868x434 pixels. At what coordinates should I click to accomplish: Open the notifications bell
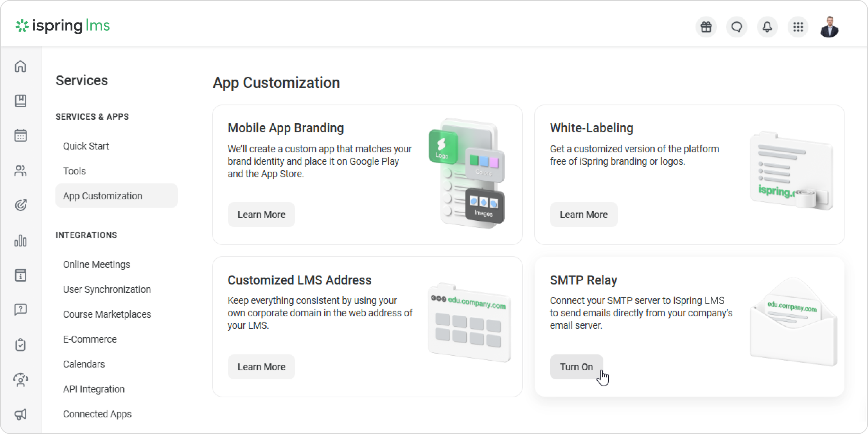[x=767, y=27]
